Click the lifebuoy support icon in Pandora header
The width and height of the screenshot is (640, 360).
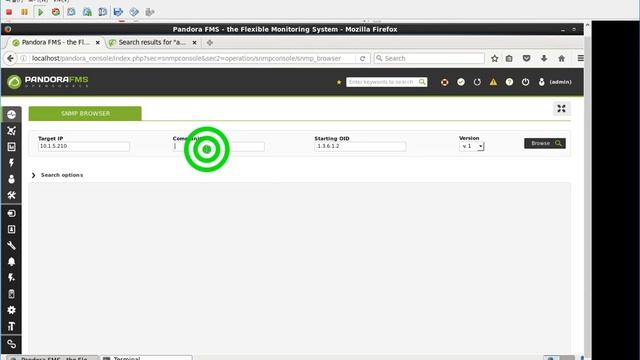click(444, 82)
